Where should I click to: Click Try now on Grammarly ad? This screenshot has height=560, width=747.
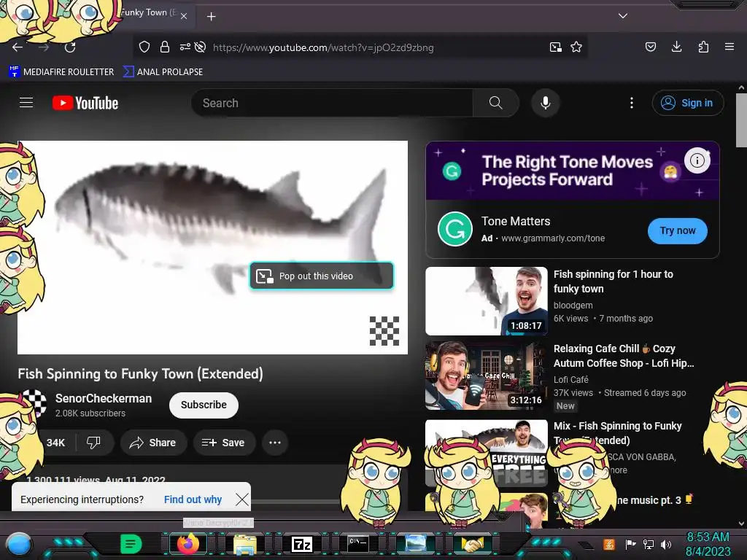coord(678,231)
